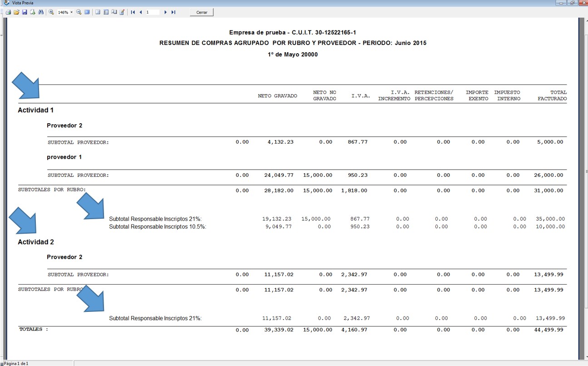Toggle the page margins view icon

(98, 12)
